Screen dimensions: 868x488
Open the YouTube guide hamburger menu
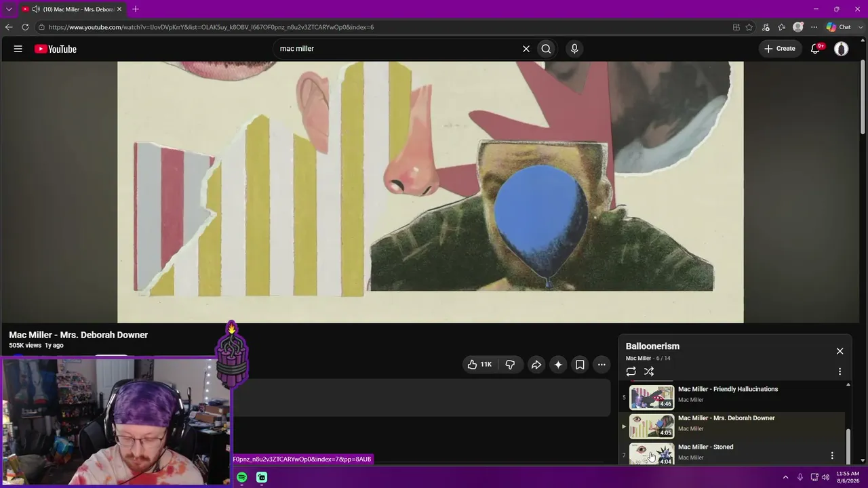[18, 49]
